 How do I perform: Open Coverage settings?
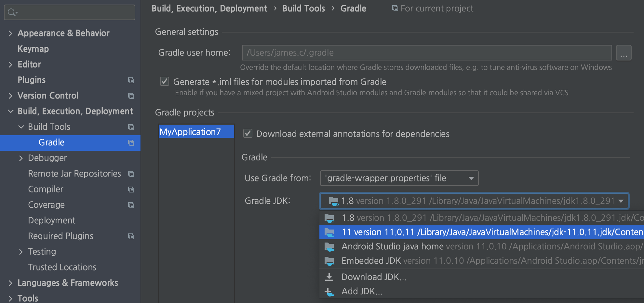click(46, 205)
